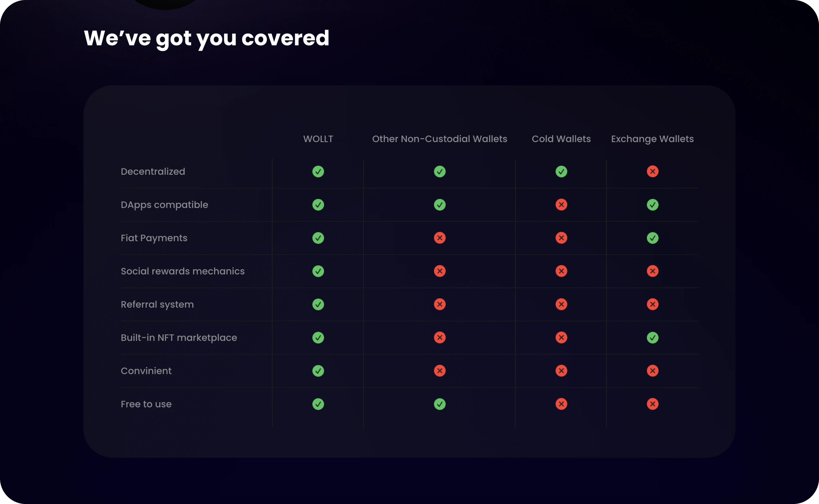Click Exchange Wallets DApps compatible check icon
The image size is (819, 504).
(x=652, y=205)
